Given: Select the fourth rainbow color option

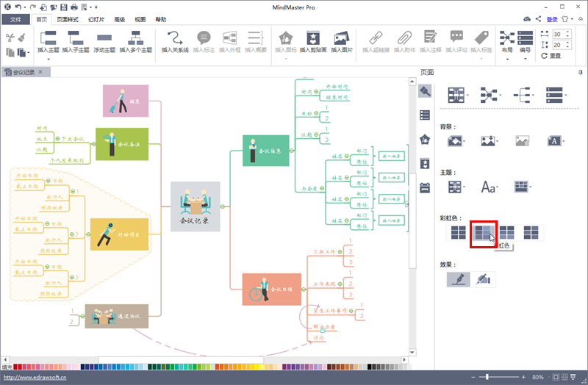Looking at the screenshot, I should click(x=531, y=233).
